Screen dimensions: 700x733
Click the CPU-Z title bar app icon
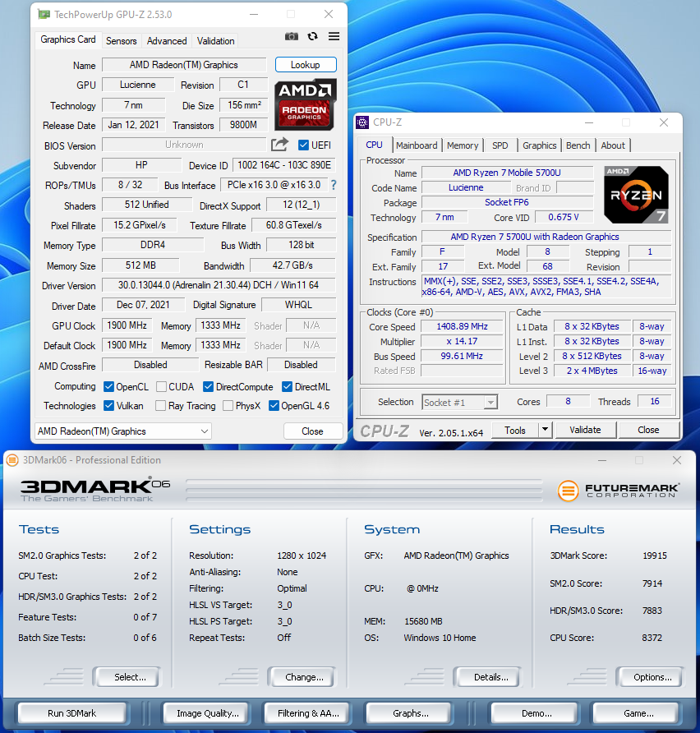(362, 122)
